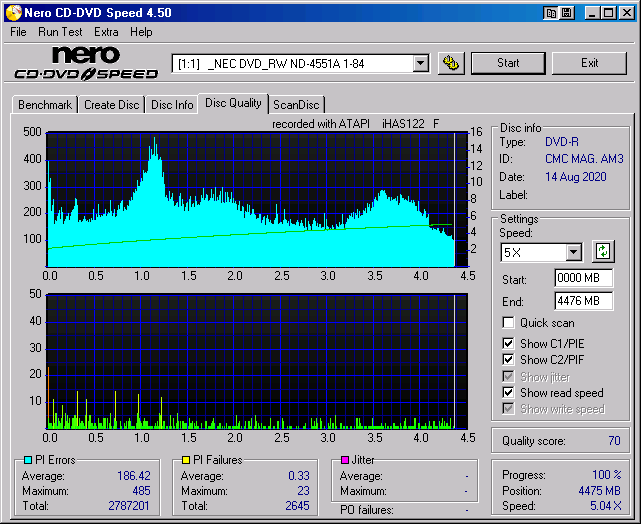This screenshot has height=524, width=641.
Task: Click the cyan PI Errors legend square
Action: tap(27, 460)
